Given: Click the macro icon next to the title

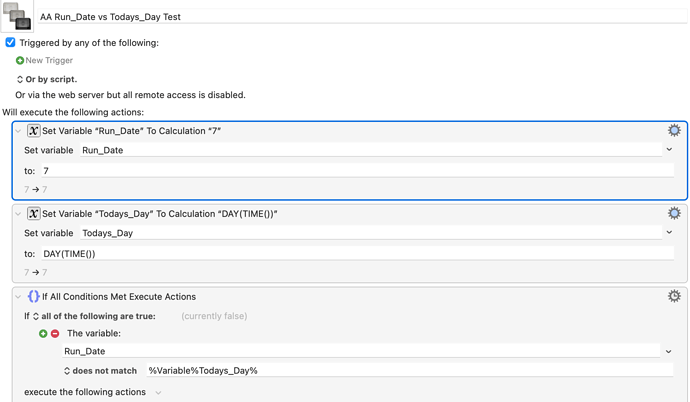Looking at the screenshot, I should 17,16.
